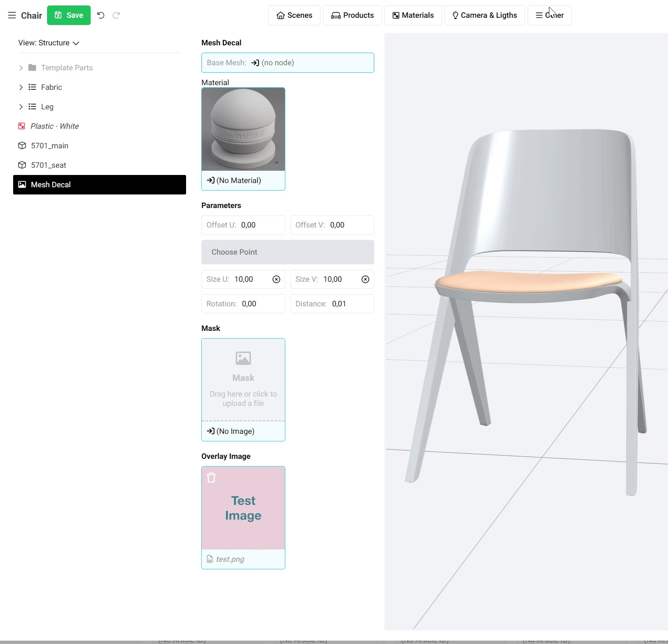
Task: Expand the Template Parts folder
Action: tap(21, 68)
